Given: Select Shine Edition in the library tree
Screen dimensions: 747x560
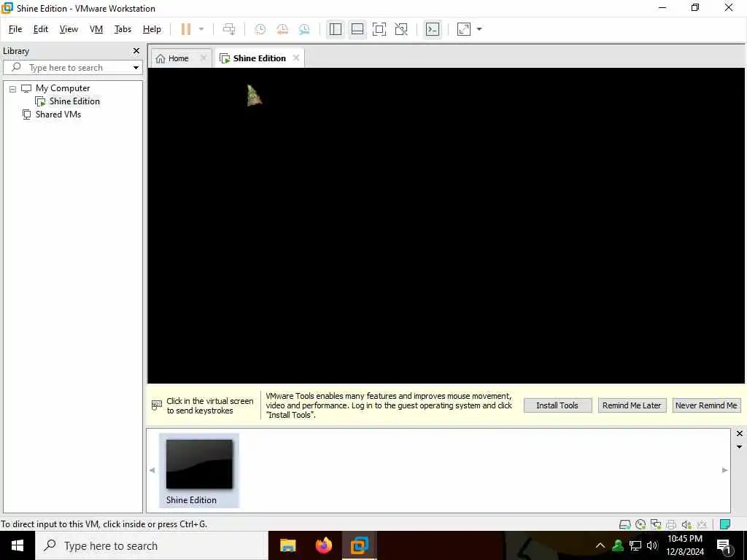Looking at the screenshot, I should tap(74, 101).
